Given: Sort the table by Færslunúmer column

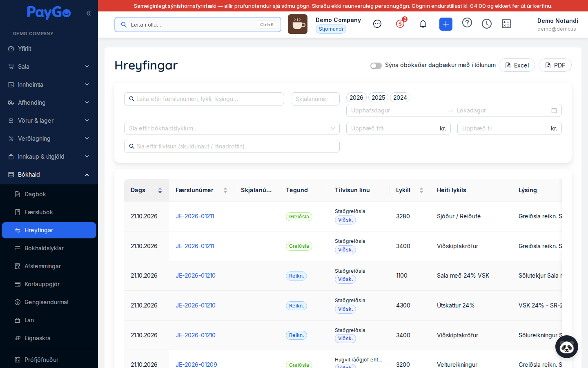Looking at the screenshot, I should click(202, 190).
